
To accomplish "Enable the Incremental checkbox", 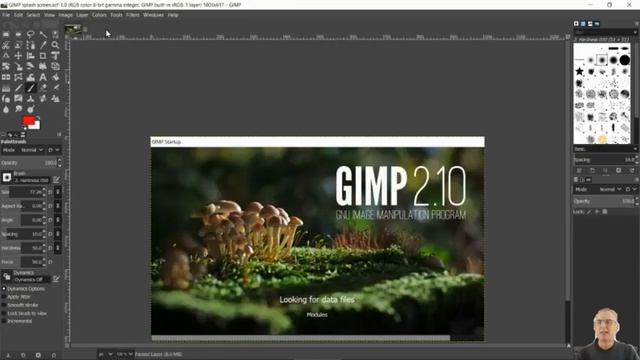I will tap(4, 321).
